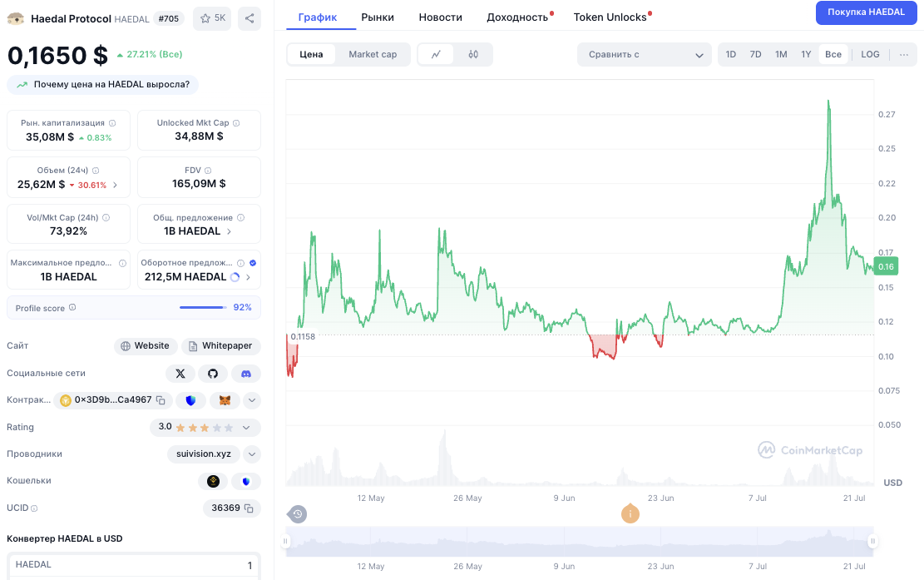Open the Whitepaper link

click(x=221, y=346)
